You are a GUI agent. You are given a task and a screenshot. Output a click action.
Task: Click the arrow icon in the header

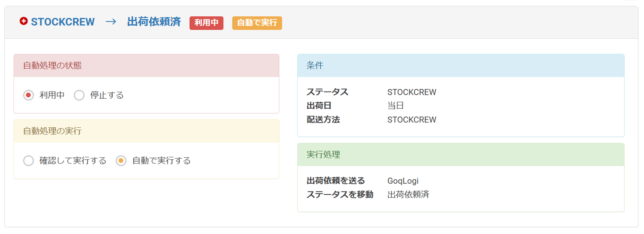[x=111, y=22]
